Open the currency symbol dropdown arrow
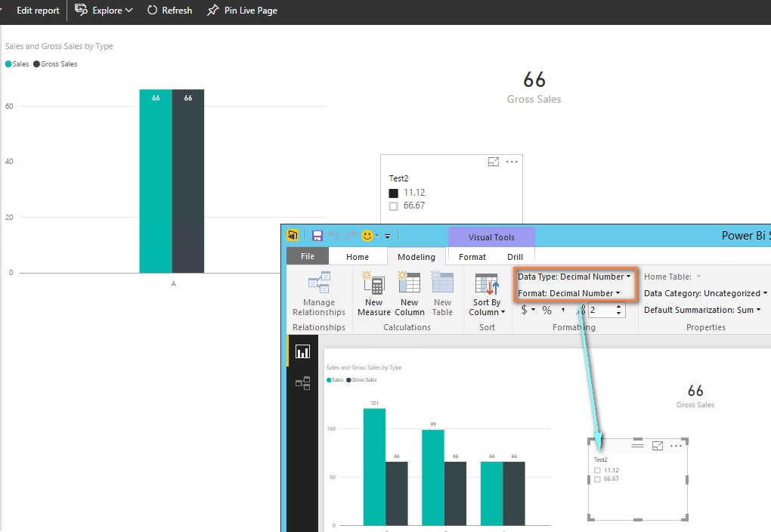Screen dimensions: 771x532 pos(533,310)
